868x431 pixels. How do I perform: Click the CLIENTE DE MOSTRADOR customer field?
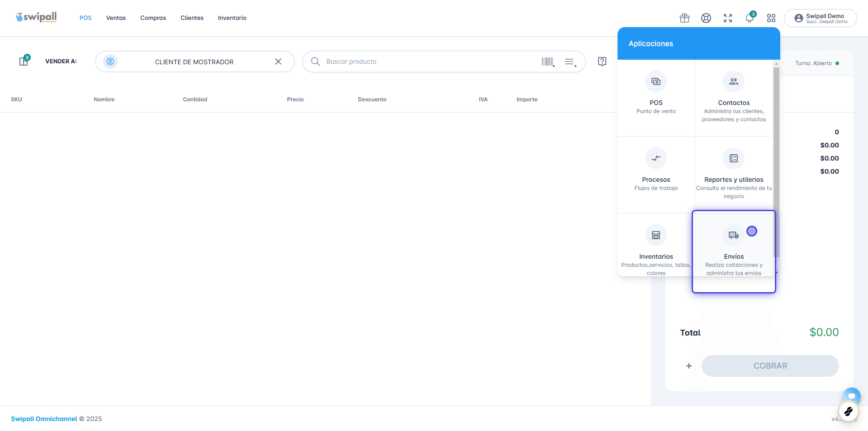point(195,62)
